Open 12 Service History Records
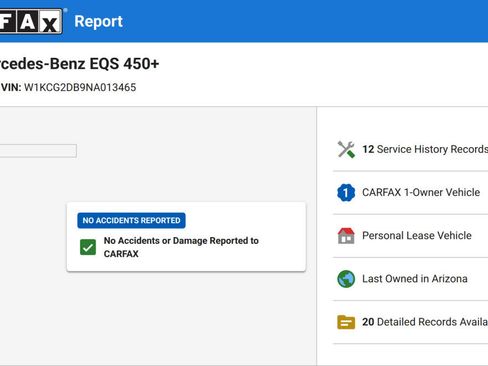488x366 pixels. click(410, 149)
